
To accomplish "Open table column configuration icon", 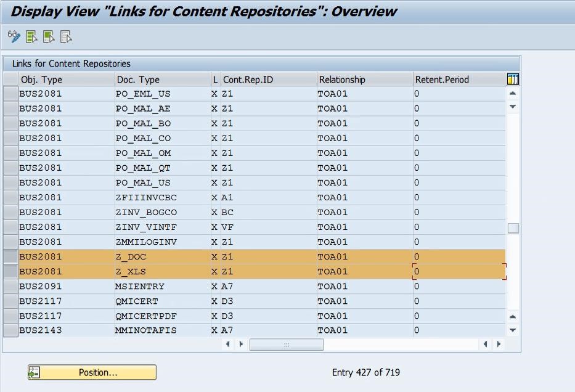I will (513, 80).
